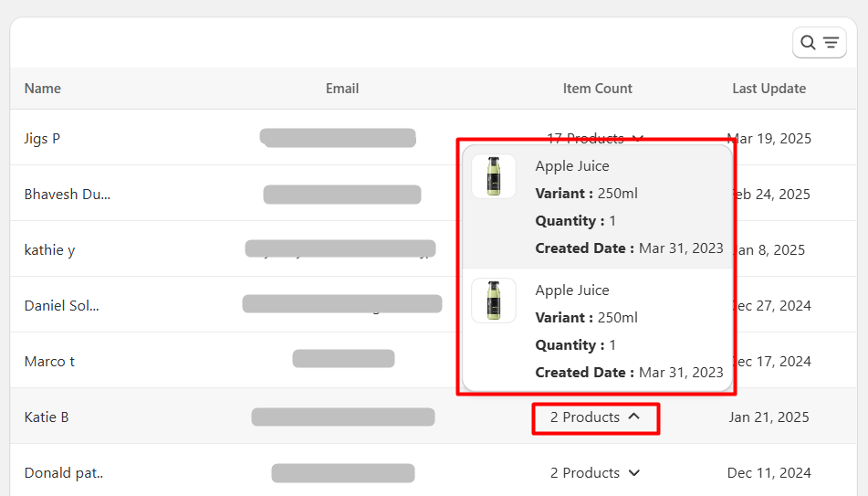This screenshot has width=868, height=496.
Task: Open the Bhavesh Du... customer name
Action: click(67, 195)
